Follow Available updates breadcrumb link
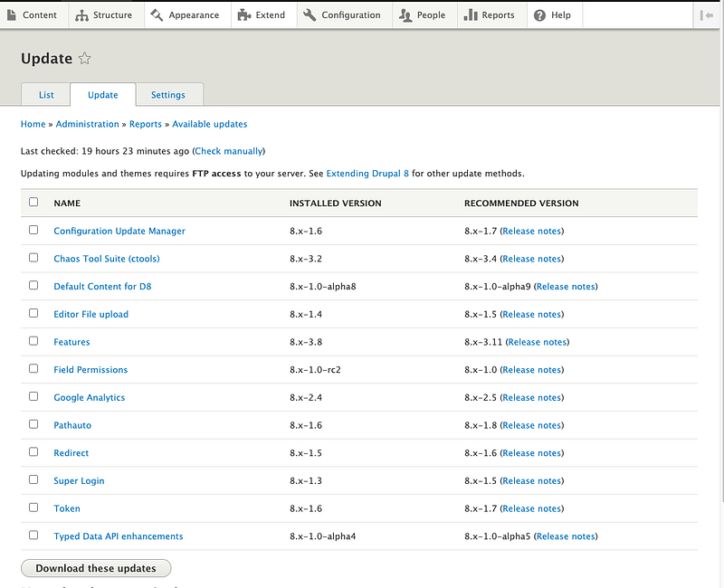Screen dimensions: 724x588 pos(210,124)
